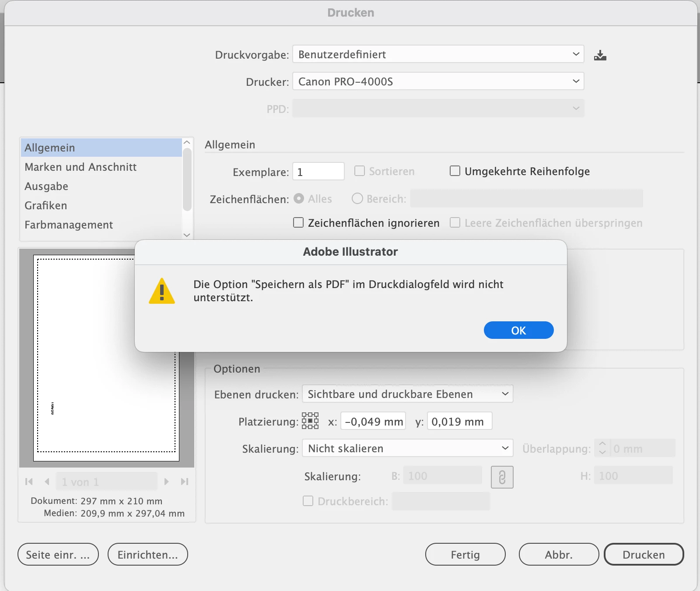Check Leere Zeichenflächen überspringen
This screenshot has height=591, width=700.
tap(455, 222)
